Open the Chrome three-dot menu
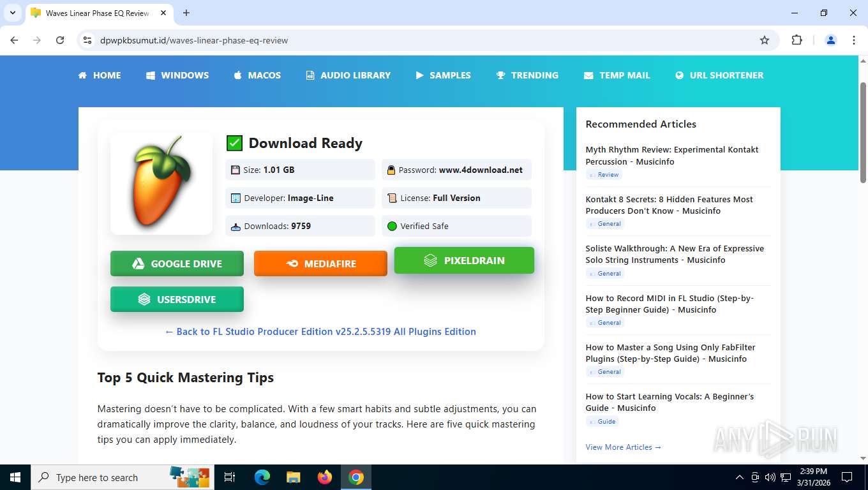 pyautogui.click(x=854, y=40)
